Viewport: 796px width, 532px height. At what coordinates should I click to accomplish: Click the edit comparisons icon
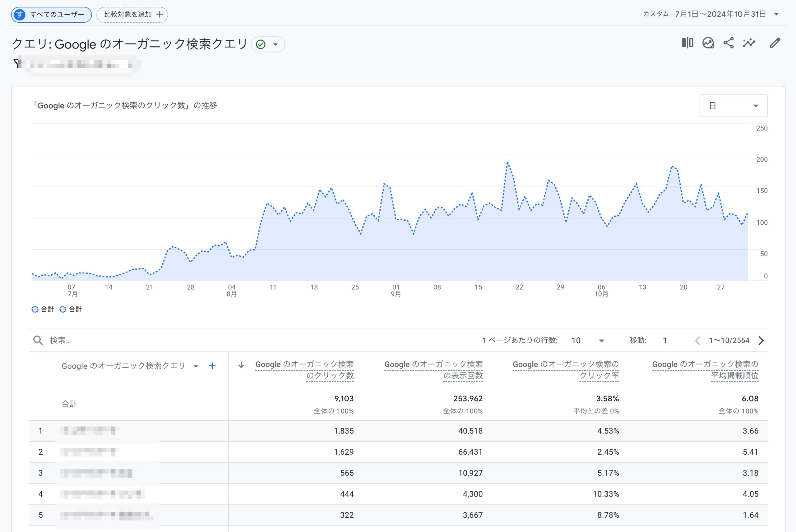pyautogui.click(x=687, y=43)
